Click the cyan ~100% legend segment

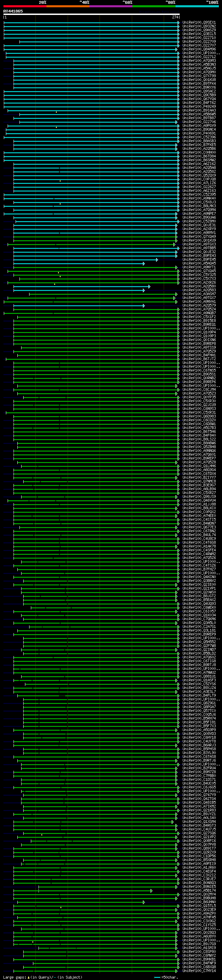point(197,6)
